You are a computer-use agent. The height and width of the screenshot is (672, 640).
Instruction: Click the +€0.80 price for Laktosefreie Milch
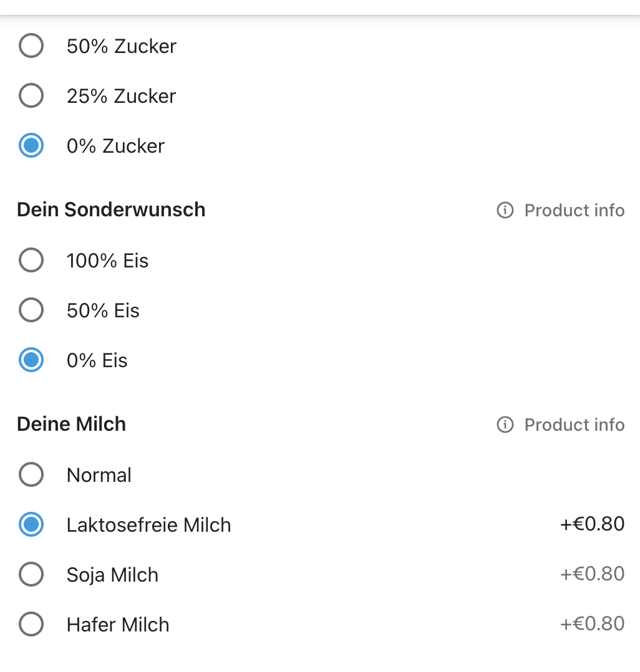tap(592, 524)
